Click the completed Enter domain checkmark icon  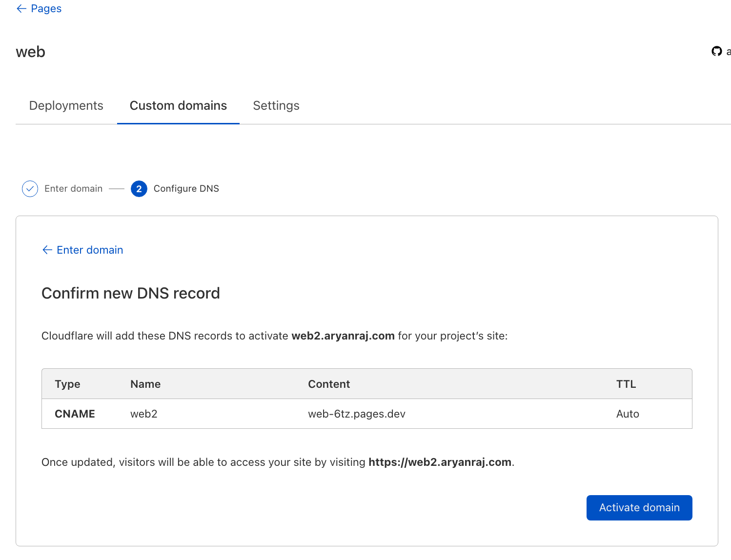tap(30, 189)
